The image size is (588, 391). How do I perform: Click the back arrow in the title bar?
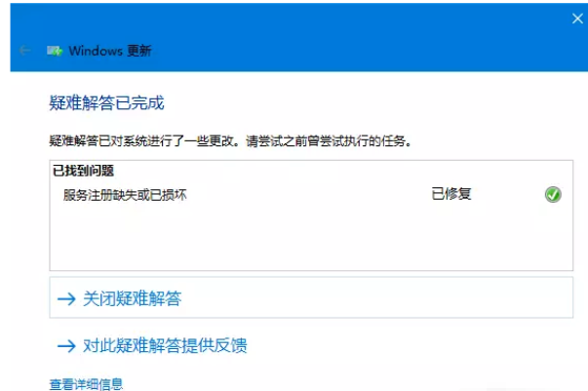click(x=24, y=51)
